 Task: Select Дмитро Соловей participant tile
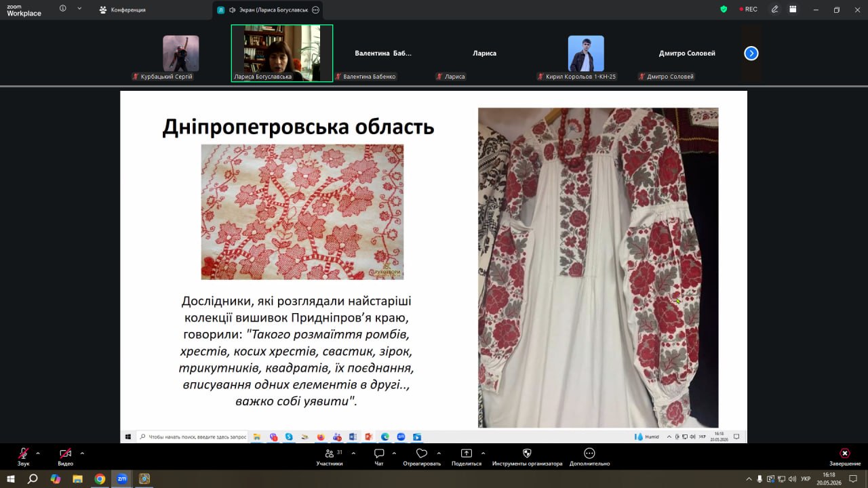(687, 54)
